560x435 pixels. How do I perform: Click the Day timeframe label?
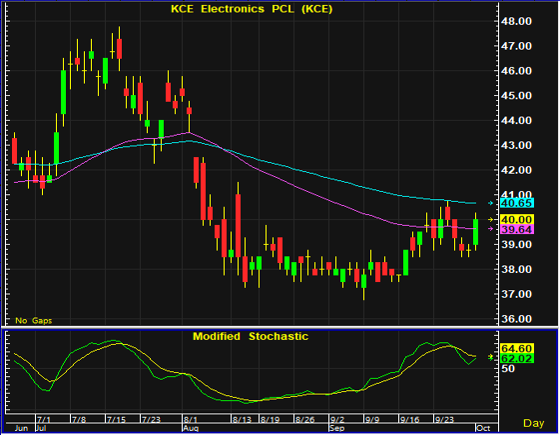coord(534,423)
